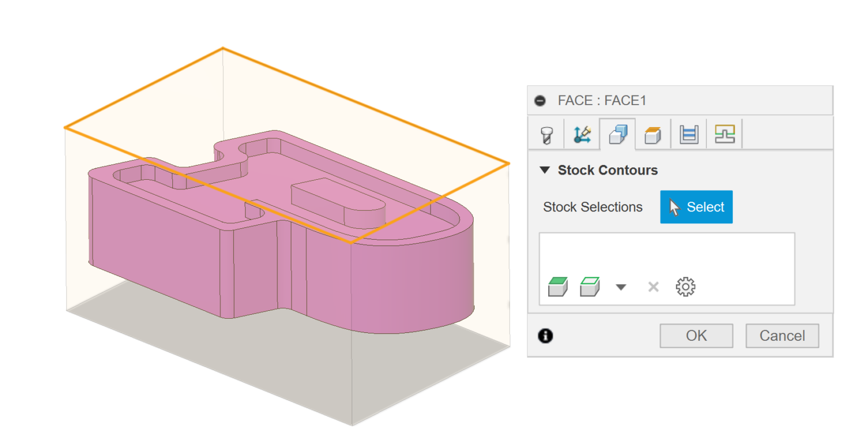Image resolution: width=868 pixels, height=438 pixels.
Task: Open the selection settings gear icon
Action: (685, 287)
